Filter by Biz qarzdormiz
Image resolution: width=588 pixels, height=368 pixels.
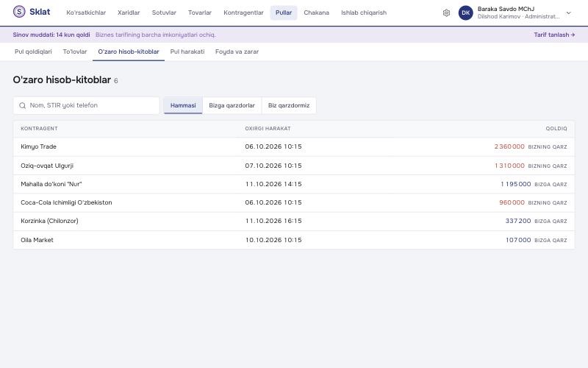tap(289, 105)
